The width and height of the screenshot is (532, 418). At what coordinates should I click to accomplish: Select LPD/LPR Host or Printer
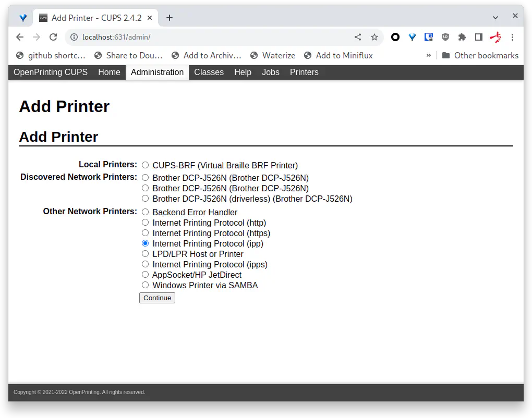[145, 253]
